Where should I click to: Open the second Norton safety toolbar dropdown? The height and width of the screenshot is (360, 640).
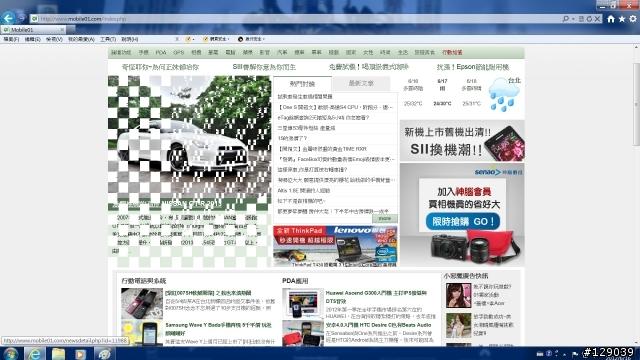[216, 39]
